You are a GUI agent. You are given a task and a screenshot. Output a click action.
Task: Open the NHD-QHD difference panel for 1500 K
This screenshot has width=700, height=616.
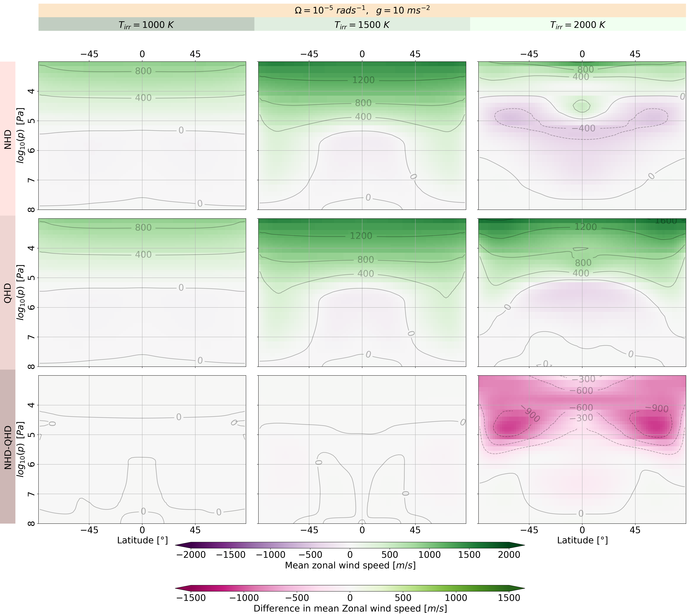point(362,449)
